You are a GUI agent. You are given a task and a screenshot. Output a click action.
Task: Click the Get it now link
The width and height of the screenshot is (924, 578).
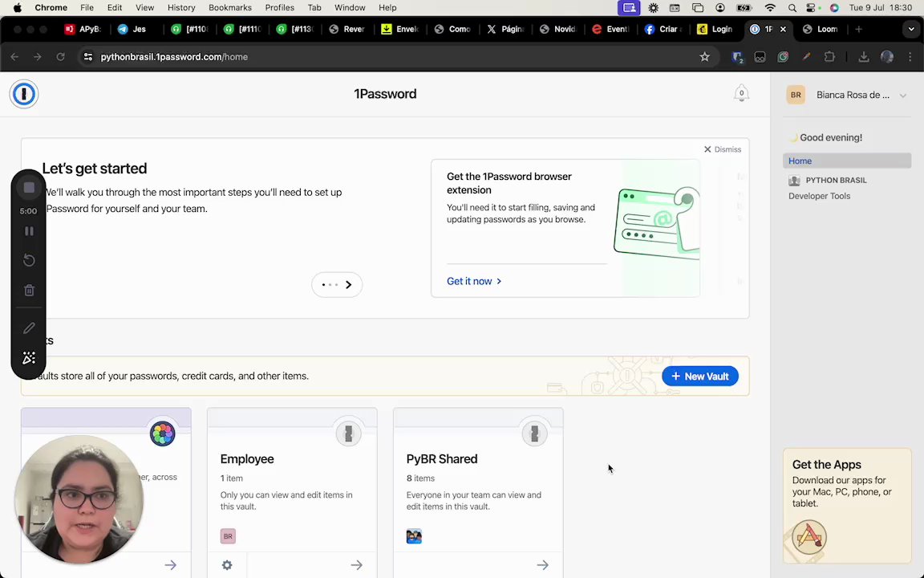[474, 281]
